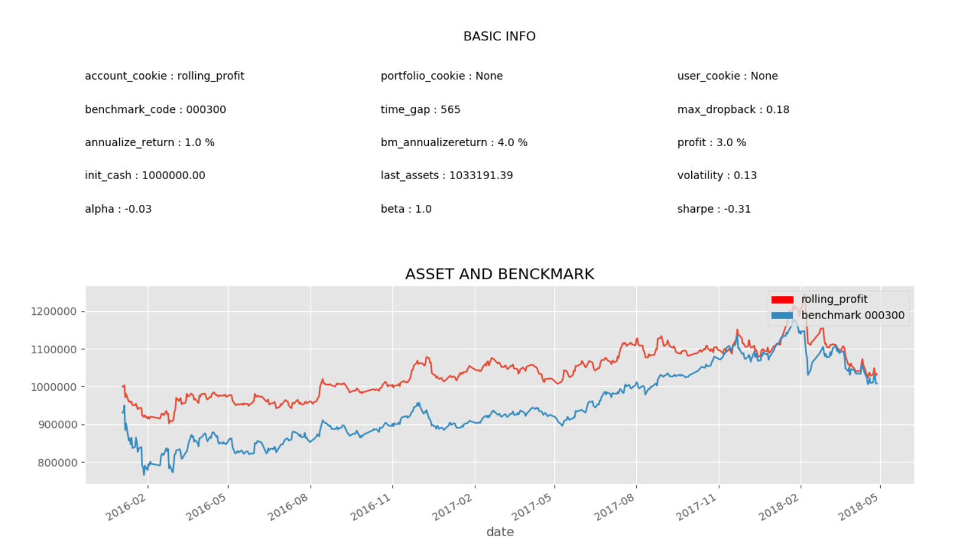Click 'bm_annualizereturn : 4.0 %' text

(454, 142)
